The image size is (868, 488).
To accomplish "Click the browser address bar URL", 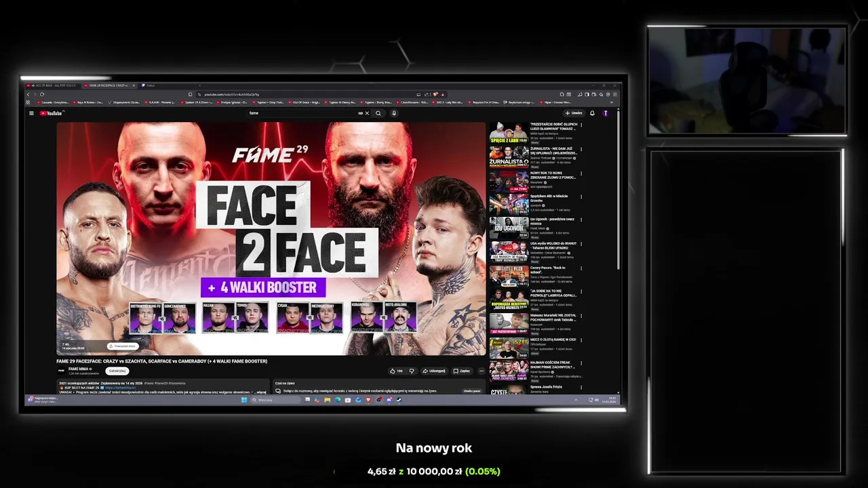I will (231, 94).
